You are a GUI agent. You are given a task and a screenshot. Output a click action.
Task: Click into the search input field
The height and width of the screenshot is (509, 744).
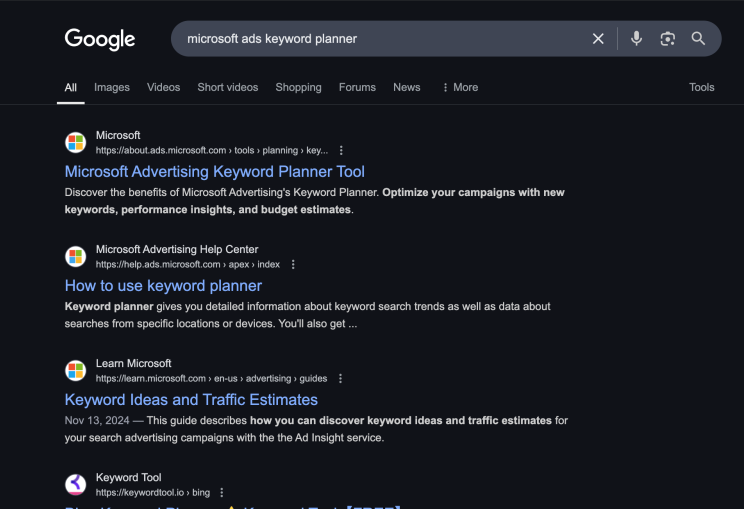pos(380,39)
